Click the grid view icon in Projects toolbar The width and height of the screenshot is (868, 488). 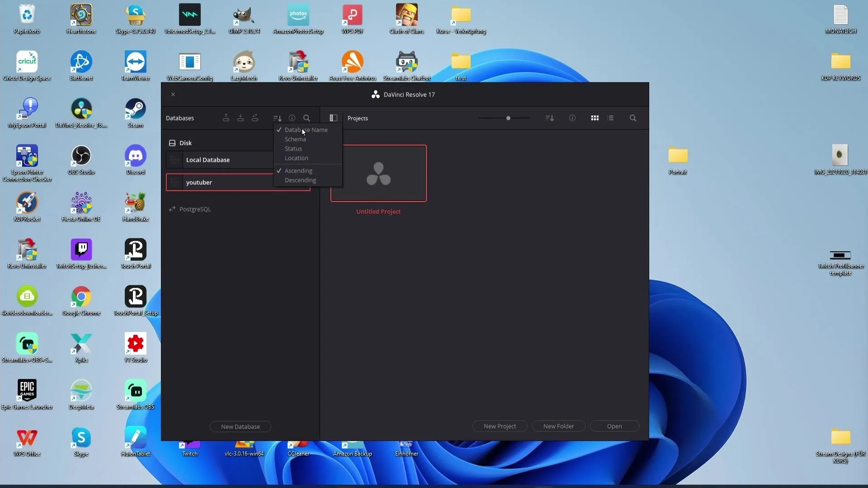coord(595,118)
